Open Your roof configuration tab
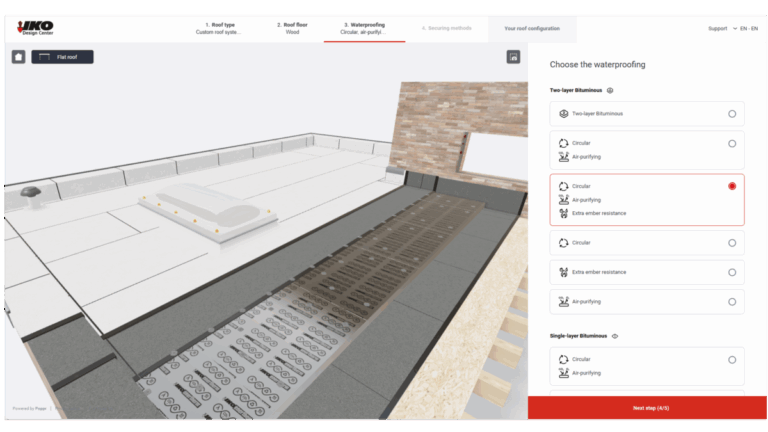The image size is (768, 432). tap(532, 28)
